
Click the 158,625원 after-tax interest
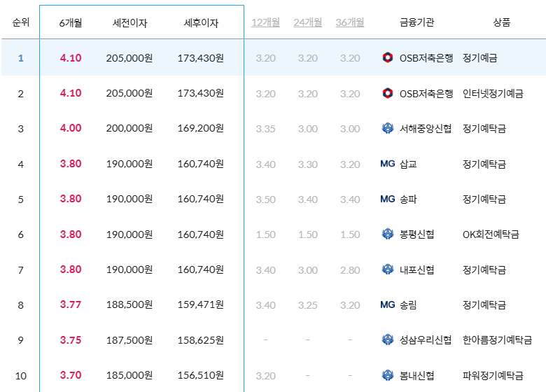(201, 340)
